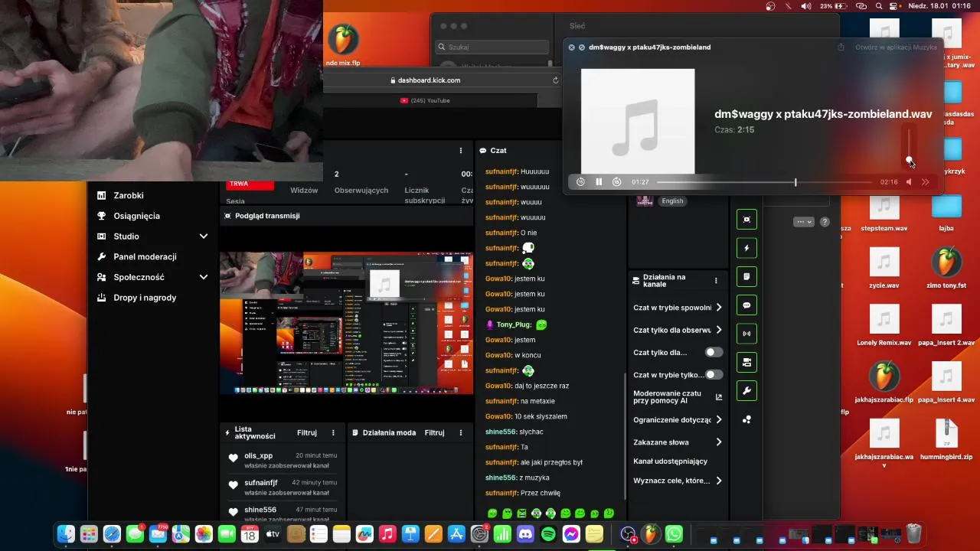This screenshot has width=980, height=551.
Task: Click the document icon in green toolbar
Action: [x=746, y=276]
